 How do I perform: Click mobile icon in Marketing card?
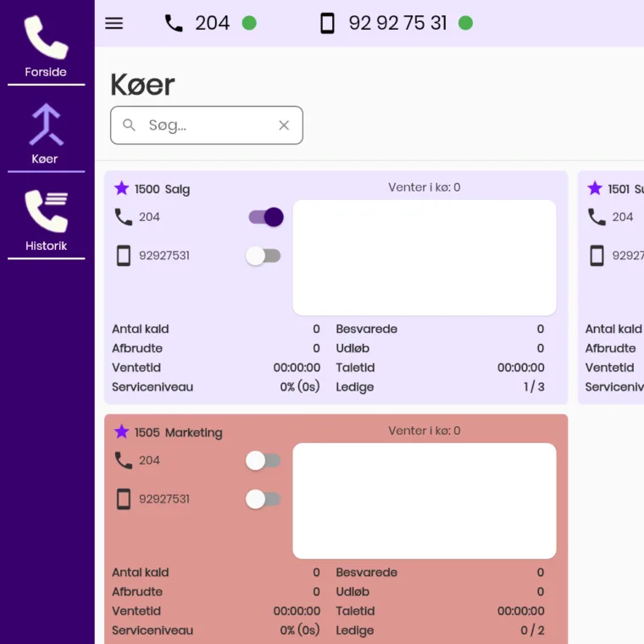pyautogui.click(x=123, y=499)
